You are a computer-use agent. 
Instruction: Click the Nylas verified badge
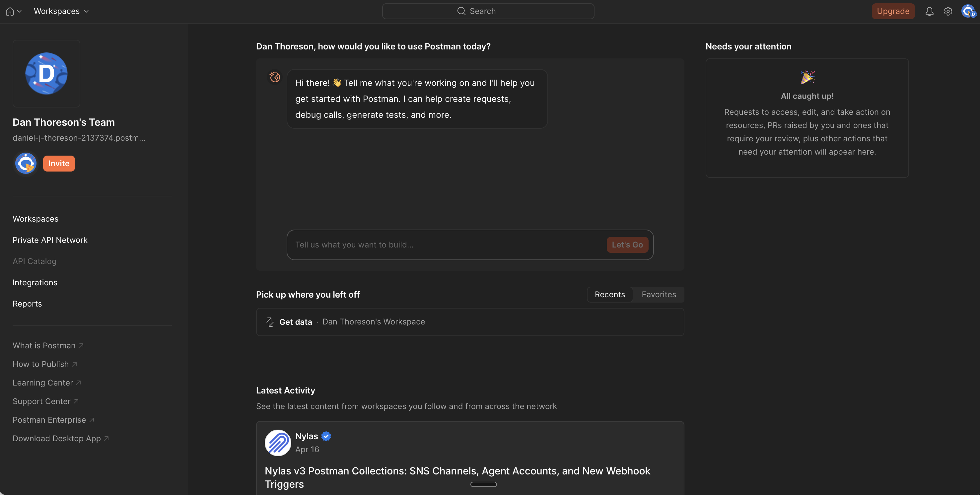tap(326, 436)
